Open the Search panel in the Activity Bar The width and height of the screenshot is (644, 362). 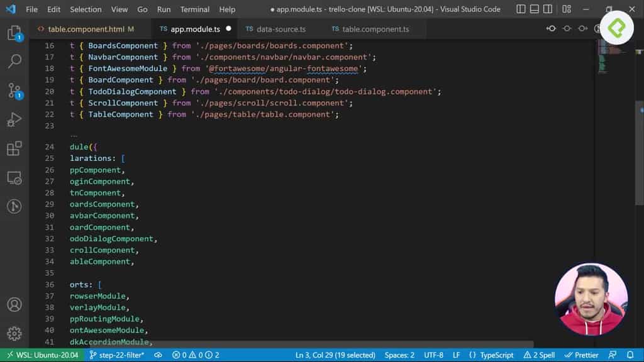click(x=14, y=60)
